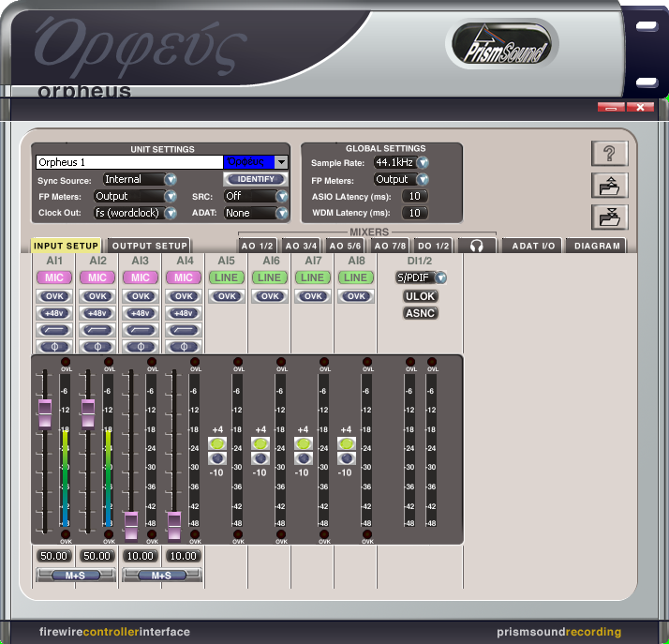The image size is (669, 644).
Task: Toggle M+S button under AI1/AI2
Action: [x=75, y=575]
